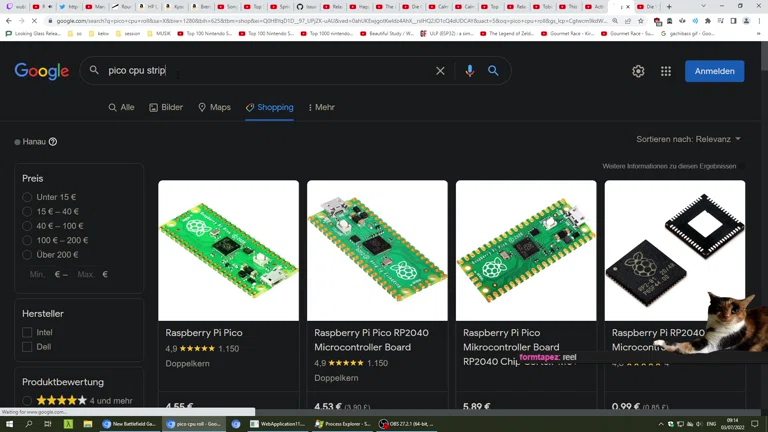
Task: Switch to the Bilder tab
Action: [x=166, y=107]
